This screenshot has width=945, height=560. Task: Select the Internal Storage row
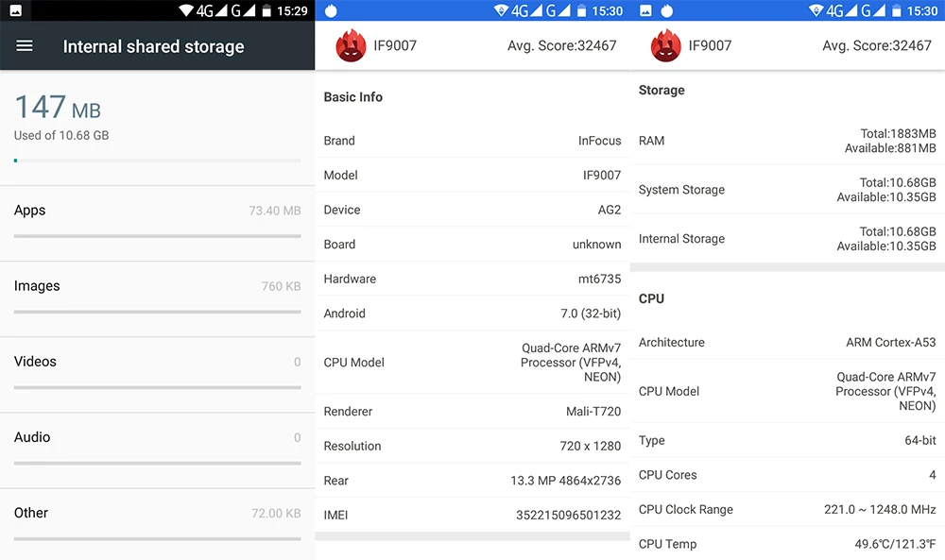[787, 239]
